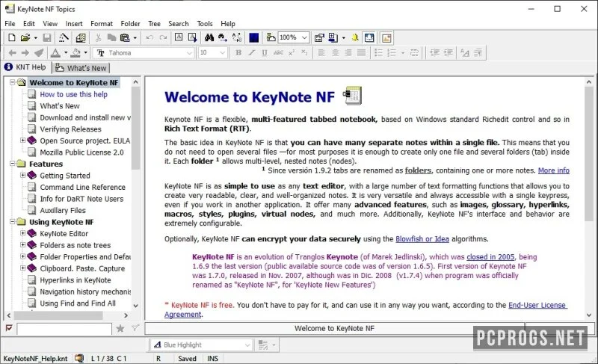The width and height of the screenshot is (598, 364).
Task: Click the Undo arrow icon
Action: (149, 37)
